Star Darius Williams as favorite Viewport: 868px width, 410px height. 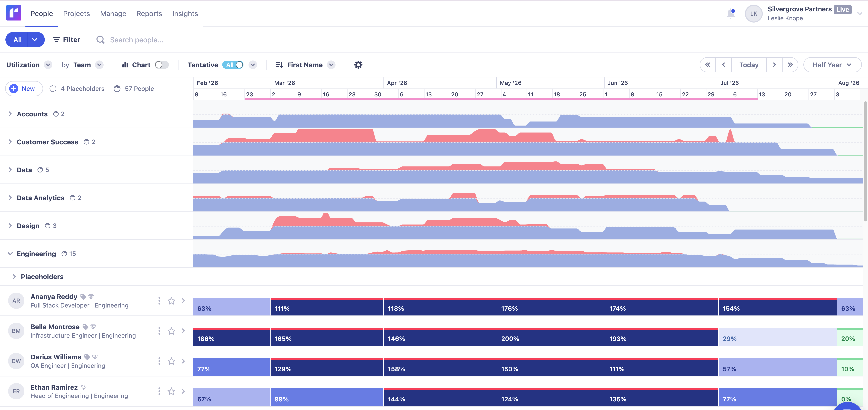coord(171,361)
